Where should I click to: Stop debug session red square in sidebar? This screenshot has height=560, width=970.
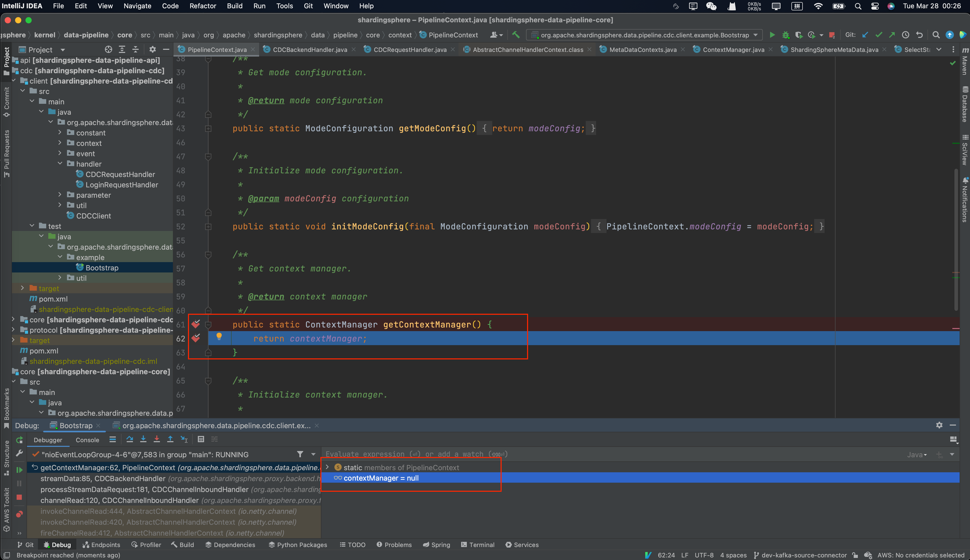19,497
